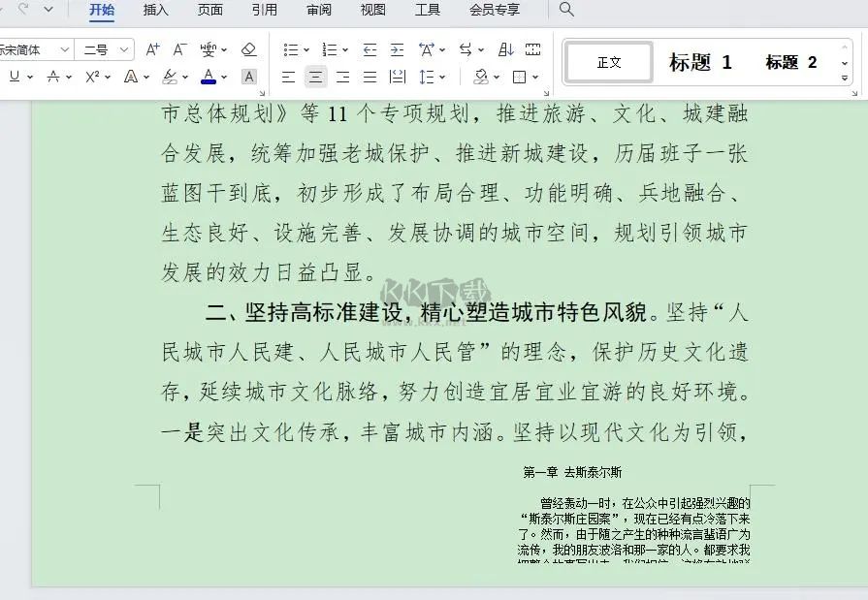Decrease font size using the A- icon
868x600 pixels.
coord(178,49)
